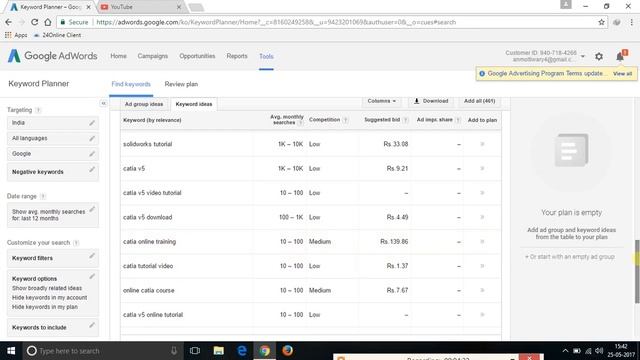Open the Opportunities menu item

197,56
